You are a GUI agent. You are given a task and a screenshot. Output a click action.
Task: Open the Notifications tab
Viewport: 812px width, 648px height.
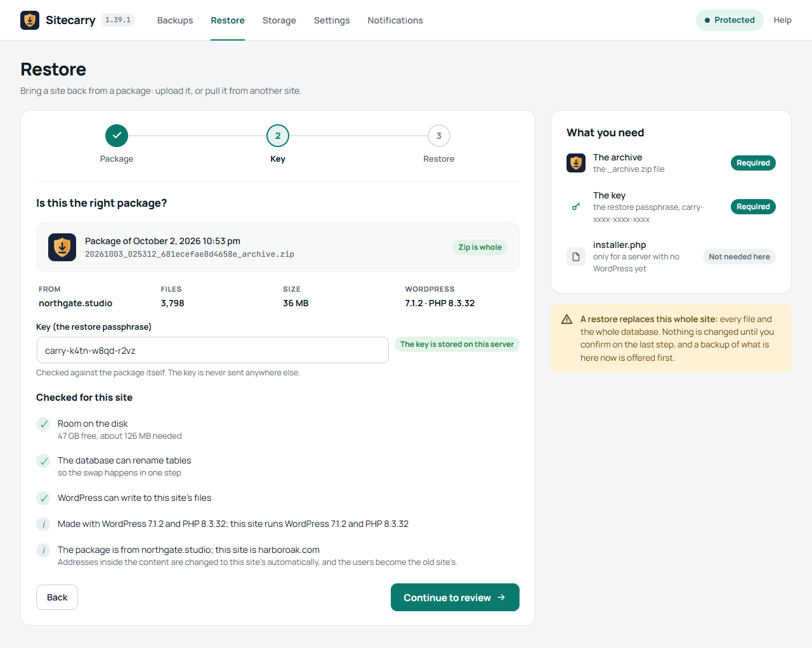395,20
